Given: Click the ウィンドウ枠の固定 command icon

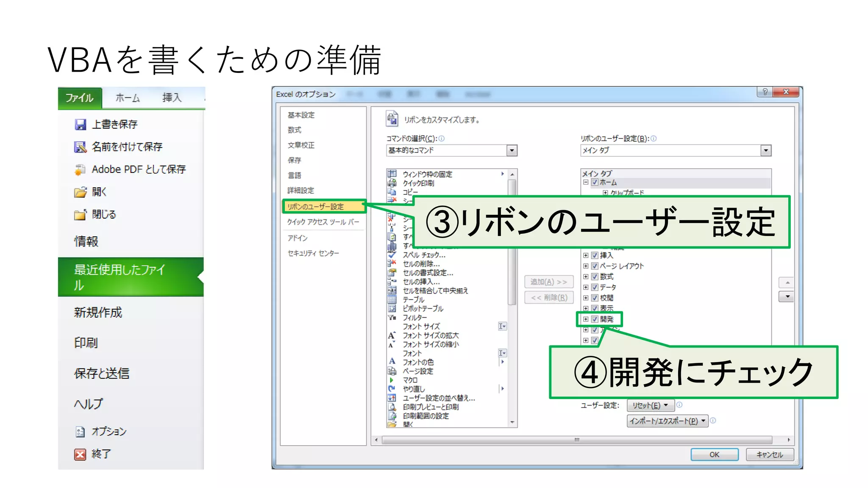Looking at the screenshot, I should [x=392, y=174].
